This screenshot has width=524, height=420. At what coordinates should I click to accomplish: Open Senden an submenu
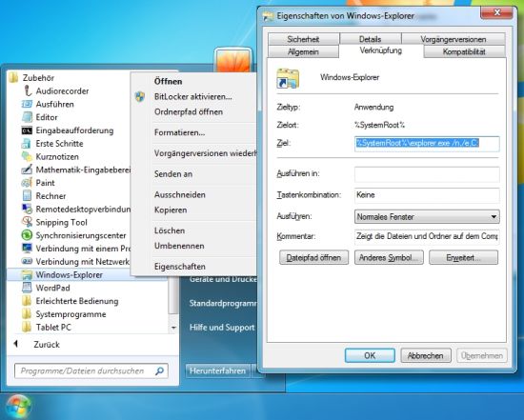(173, 174)
